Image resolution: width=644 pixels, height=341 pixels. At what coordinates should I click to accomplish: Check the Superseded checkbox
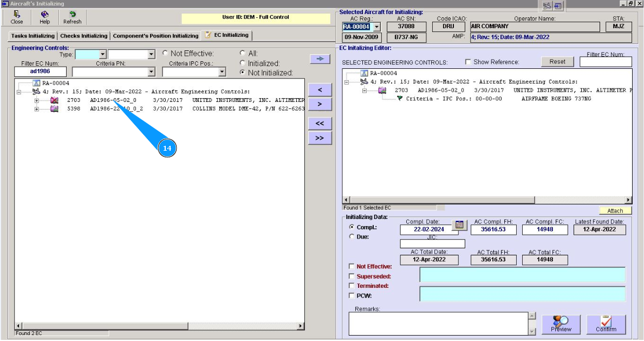(352, 276)
